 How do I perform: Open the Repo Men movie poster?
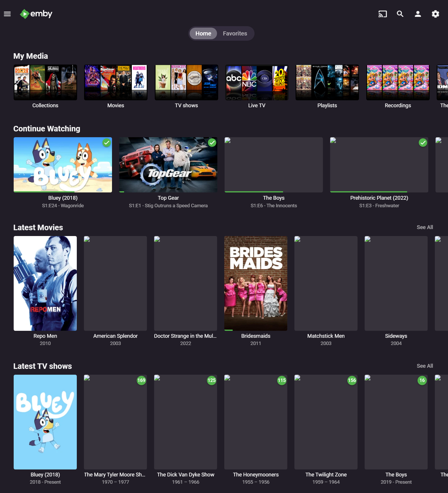tap(45, 283)
